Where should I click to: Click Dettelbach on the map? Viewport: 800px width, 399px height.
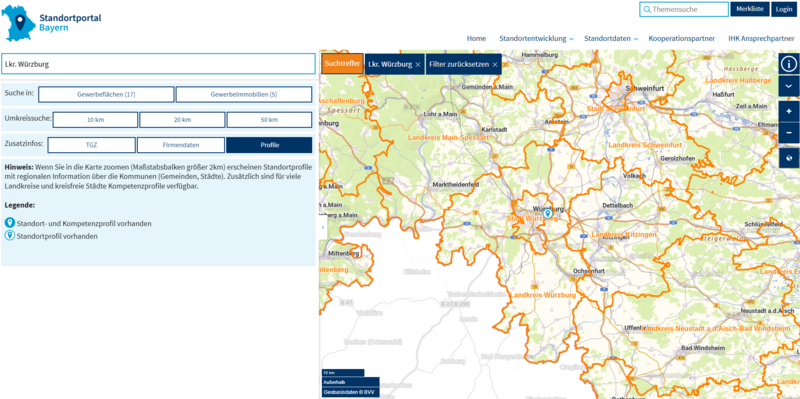click(x=617, y=205)
